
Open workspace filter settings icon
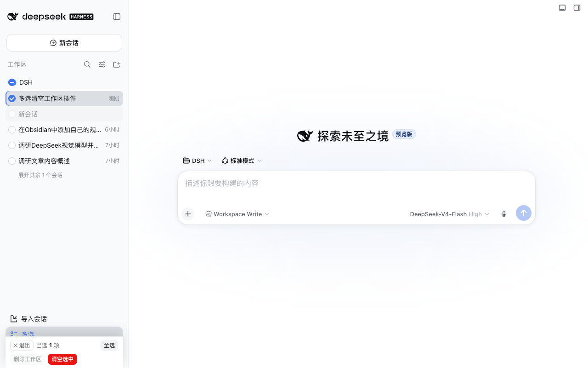point(102,64)
